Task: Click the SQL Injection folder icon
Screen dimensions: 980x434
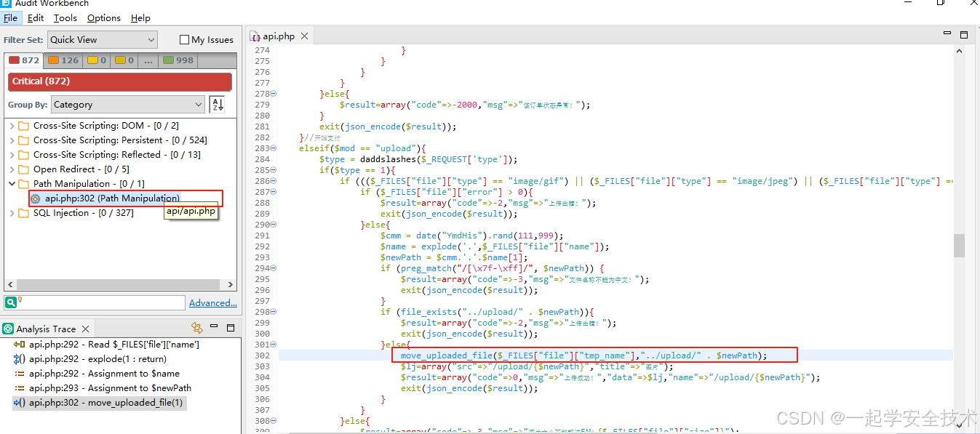Action: [x=23, y=213]
